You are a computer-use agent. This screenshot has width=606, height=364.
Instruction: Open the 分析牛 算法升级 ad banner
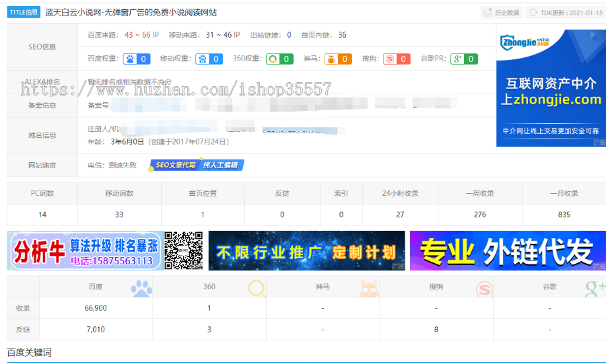coord(85,250)
